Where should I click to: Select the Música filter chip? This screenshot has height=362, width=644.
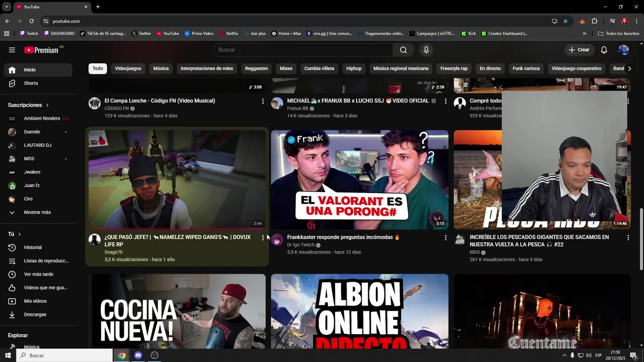pyautogui.click(x=161, y=68)
